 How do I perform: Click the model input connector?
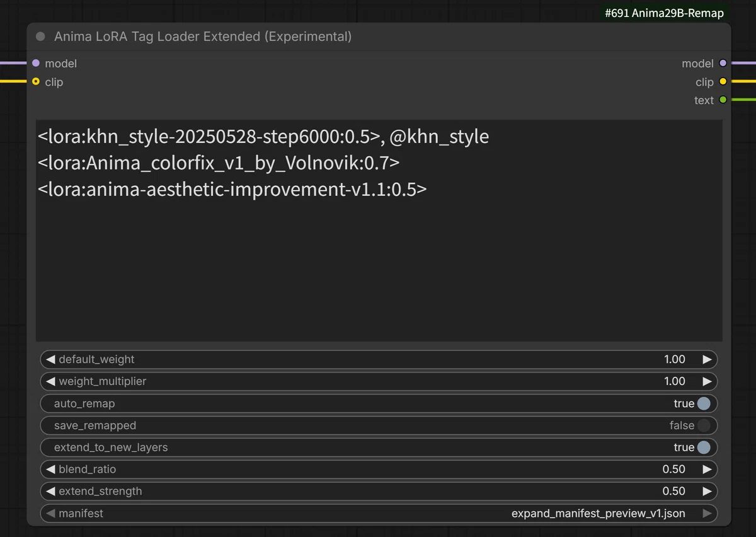pos(36,63)
